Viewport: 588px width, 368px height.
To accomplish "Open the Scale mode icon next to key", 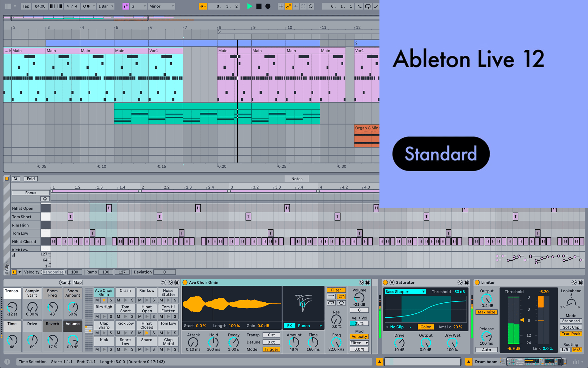I will point(125,6).
